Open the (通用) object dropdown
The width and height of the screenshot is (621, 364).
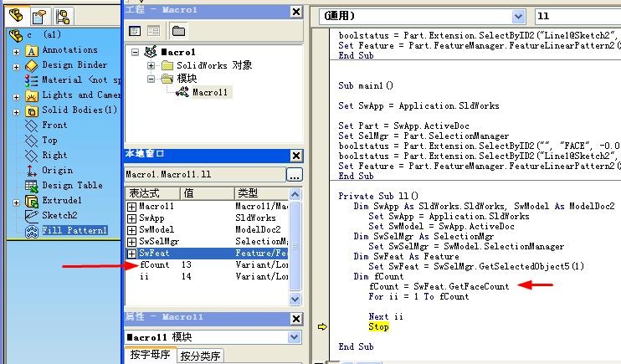517,17
